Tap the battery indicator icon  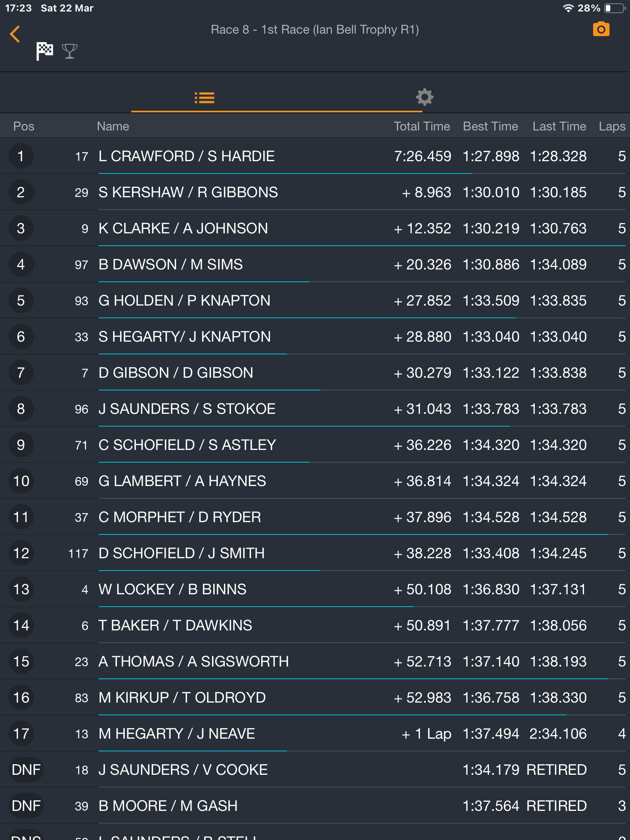(614, 8)
